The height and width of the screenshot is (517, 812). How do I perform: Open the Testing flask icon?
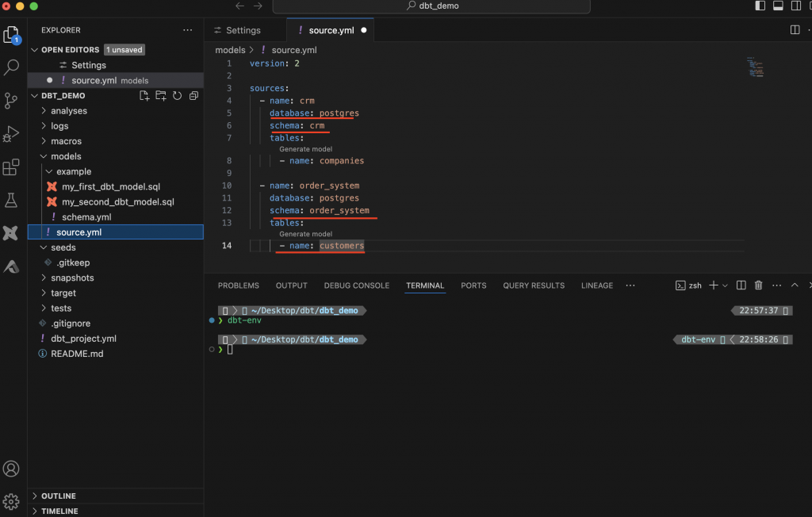(12, 201)
